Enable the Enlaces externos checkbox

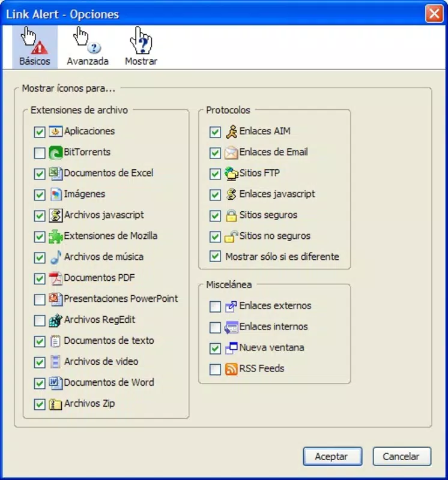tap(215, 307)
